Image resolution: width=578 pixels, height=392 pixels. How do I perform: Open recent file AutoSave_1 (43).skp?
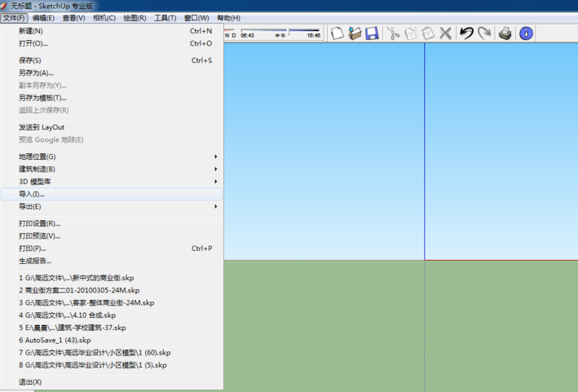112,341
